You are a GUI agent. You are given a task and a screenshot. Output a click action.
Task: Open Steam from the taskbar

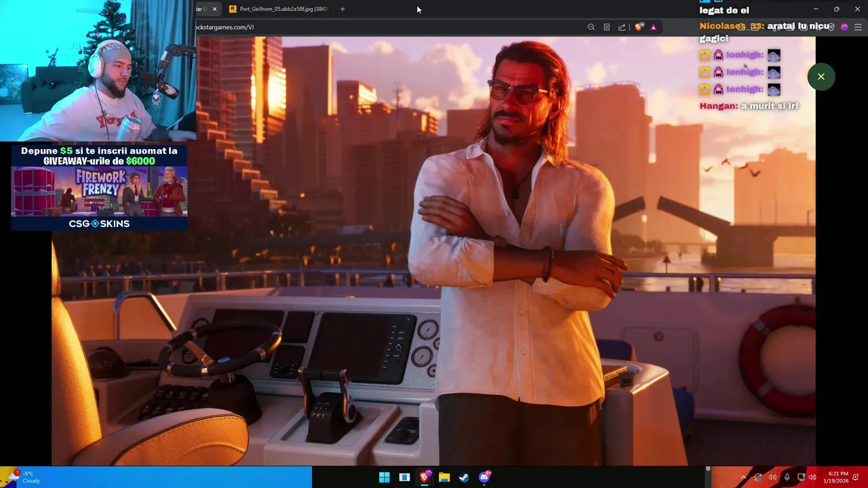pos(464,477)
